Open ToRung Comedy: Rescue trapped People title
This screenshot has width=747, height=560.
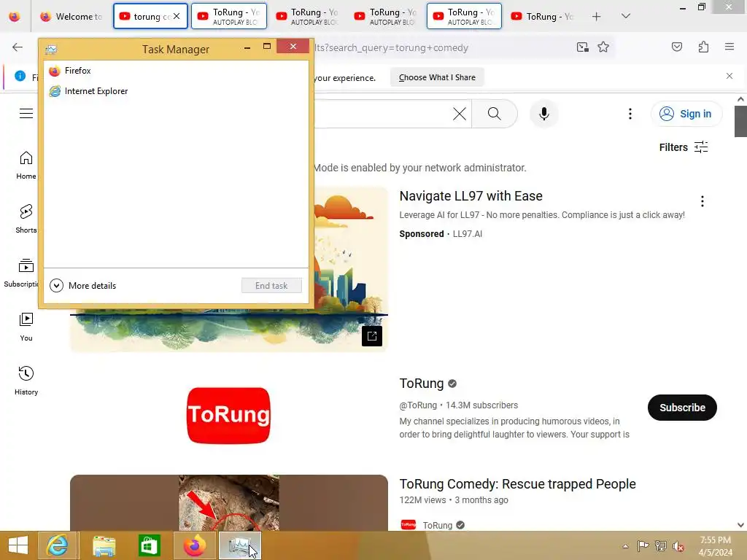click(x=517, y=484)
